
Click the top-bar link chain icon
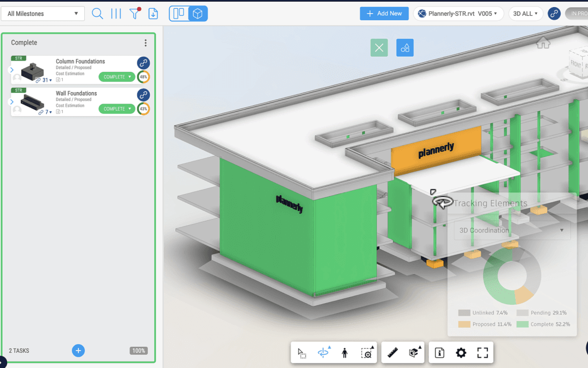(x=554, y=14)
